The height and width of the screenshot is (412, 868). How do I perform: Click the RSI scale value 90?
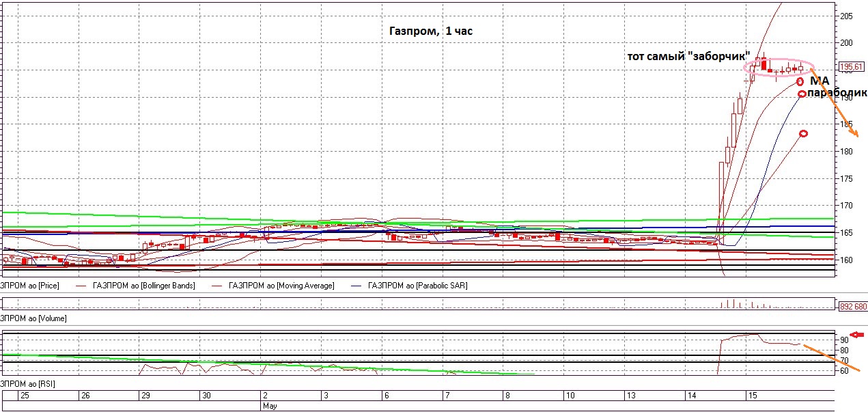[x=845, y=340]
